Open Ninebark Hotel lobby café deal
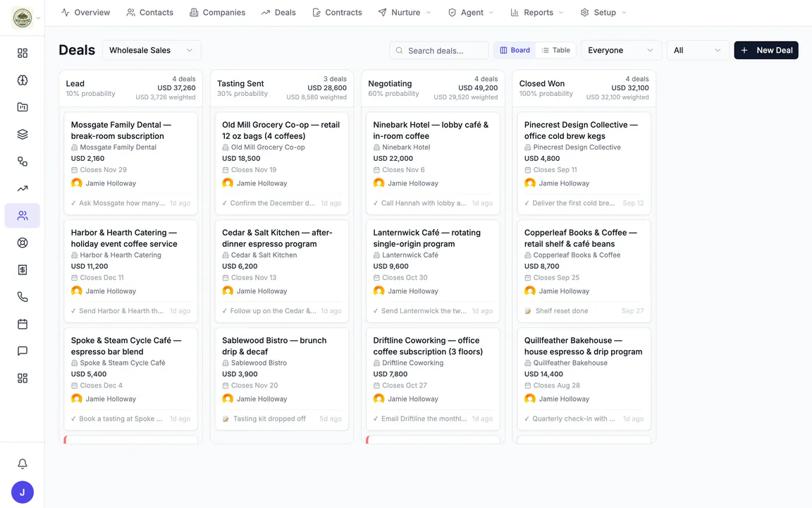 [433, 163]
